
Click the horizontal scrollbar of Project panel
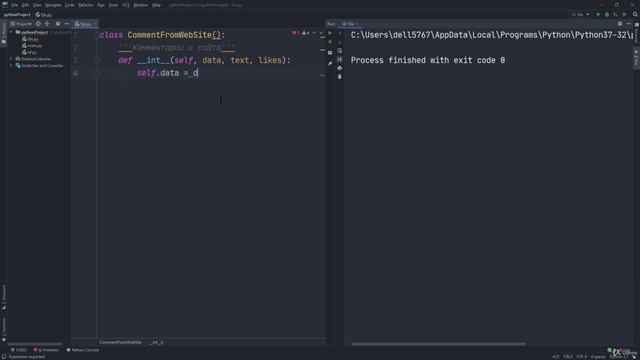coord(35,344)
